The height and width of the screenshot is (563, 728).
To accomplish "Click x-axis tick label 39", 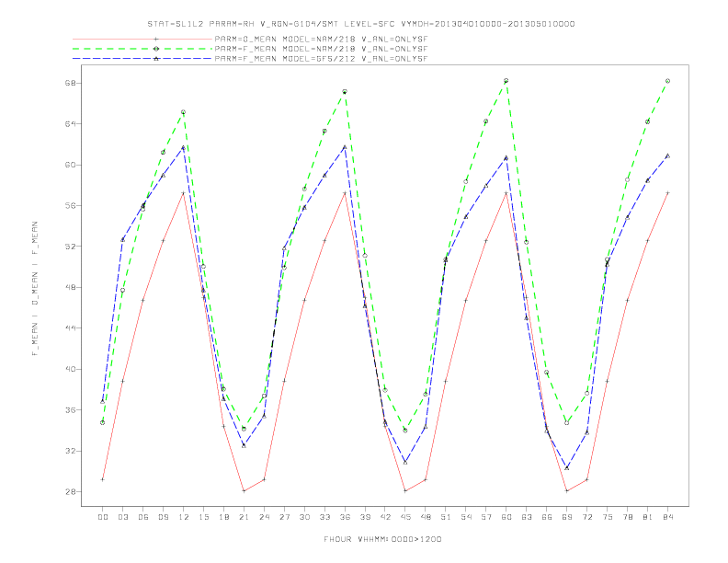I will click(365, 517).
